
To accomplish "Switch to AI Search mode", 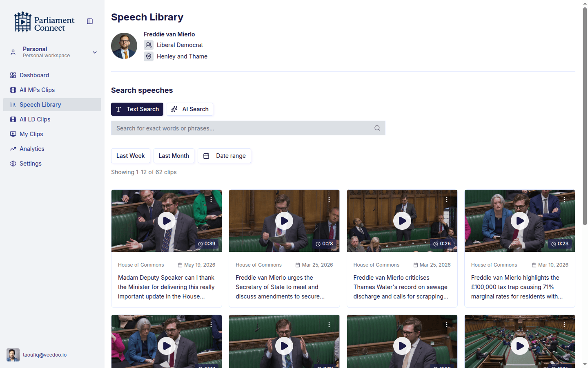I will click(x=190, y=109).
